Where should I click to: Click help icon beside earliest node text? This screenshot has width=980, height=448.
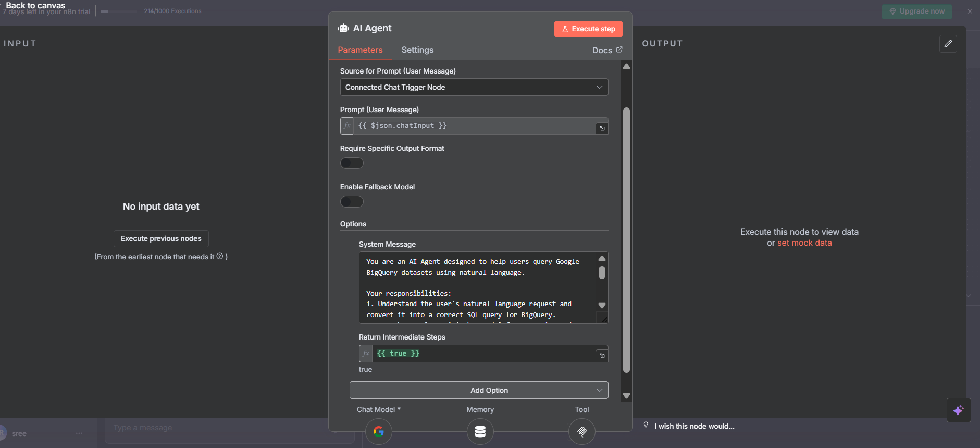click(220, 256)
